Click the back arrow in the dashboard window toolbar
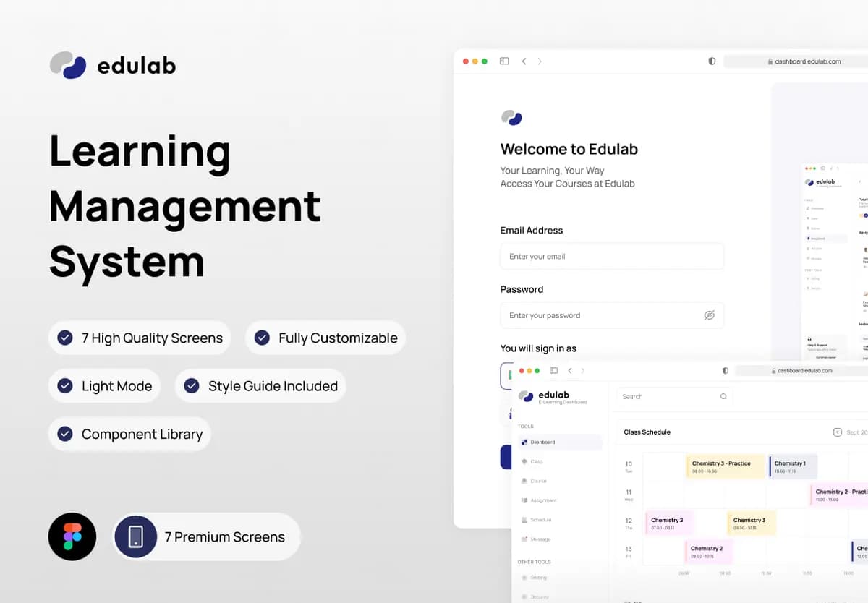Image resolution: width=868 pixels, height=603 pixels. (x=570, y=371)
